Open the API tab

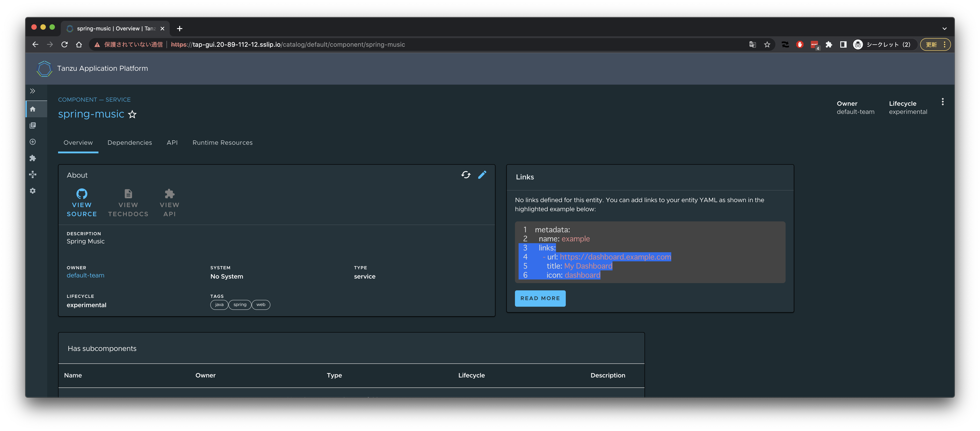click(172, 143)
